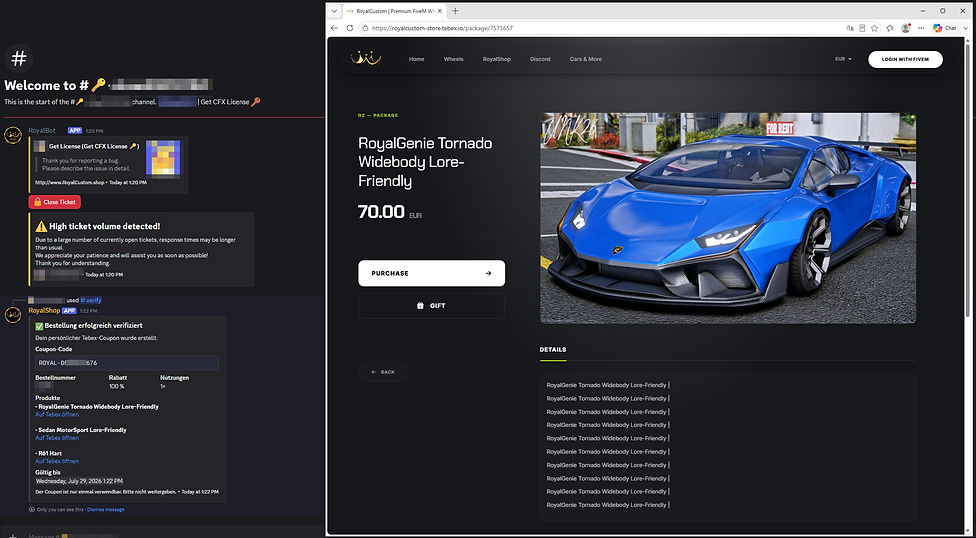976x538 pixels.
Task: Open the Home nav item
Action: pos(416,59)
